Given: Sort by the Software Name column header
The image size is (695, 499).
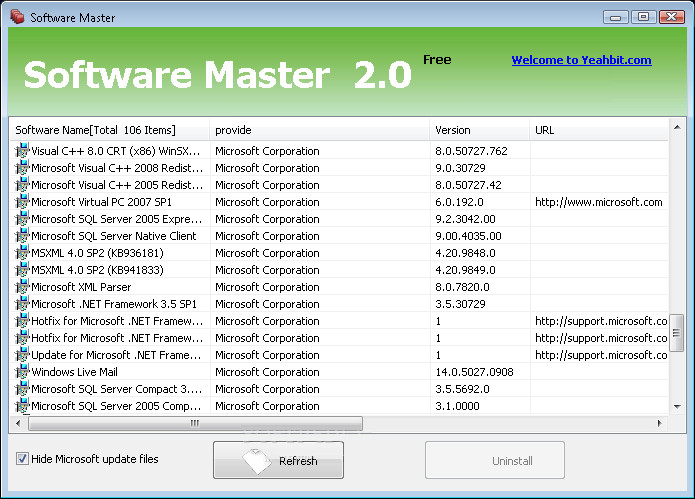Looking at the screenshot, I should pyautogui.click(x=109, y=130).
